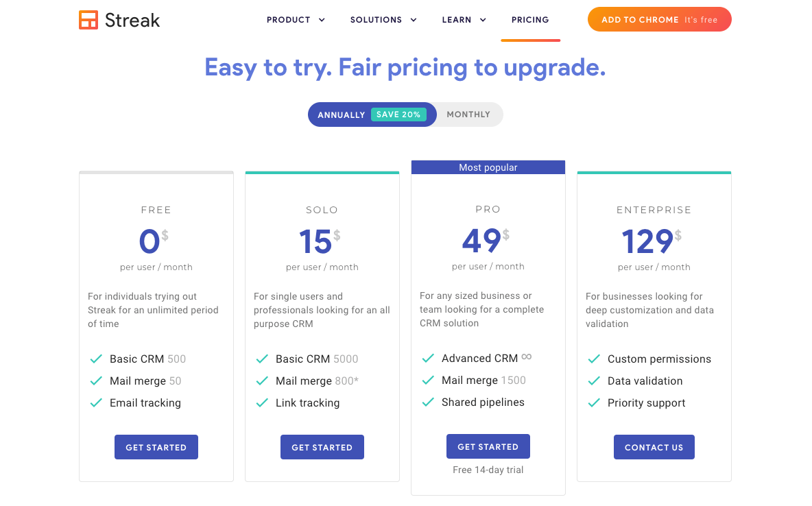Click Get Started under Solo plan
The image size is (812, 506).
pyautogui.click(x=322, y=447)
